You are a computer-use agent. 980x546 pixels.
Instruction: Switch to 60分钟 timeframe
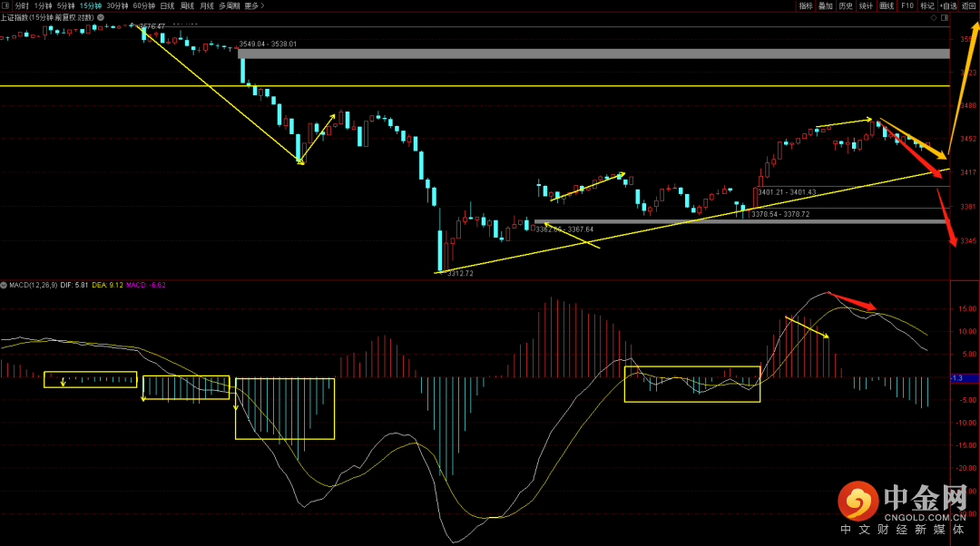click(x=143, y=5)
